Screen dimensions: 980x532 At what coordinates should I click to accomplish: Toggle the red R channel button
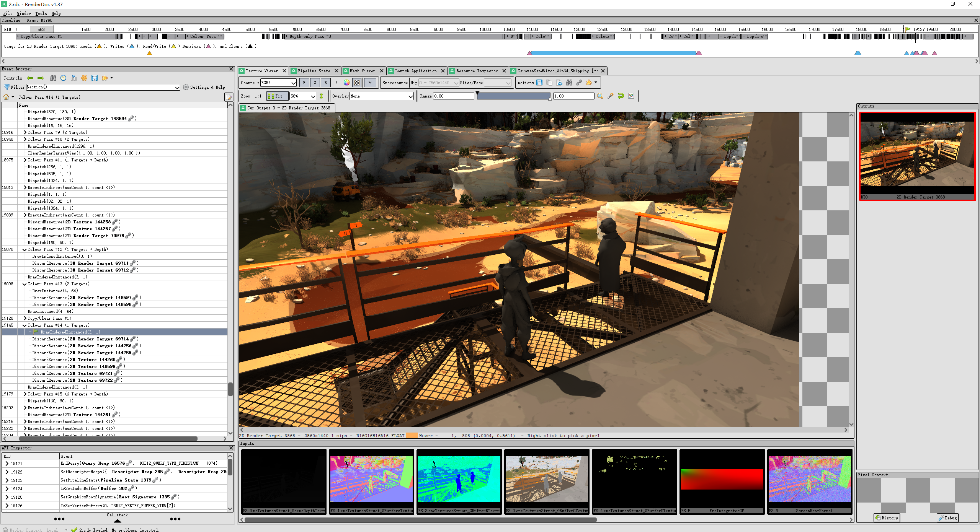click(304, 83)
